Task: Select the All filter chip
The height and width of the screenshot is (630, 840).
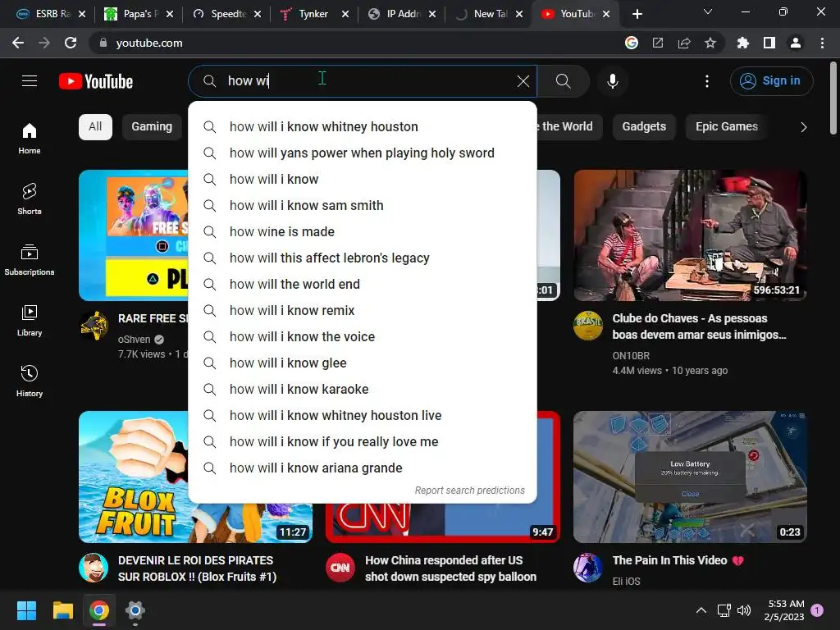Action: coord(95,127)
